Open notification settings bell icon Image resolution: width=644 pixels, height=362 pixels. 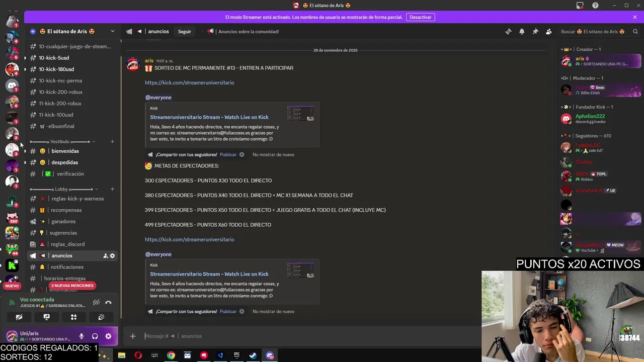pos(522,31)
